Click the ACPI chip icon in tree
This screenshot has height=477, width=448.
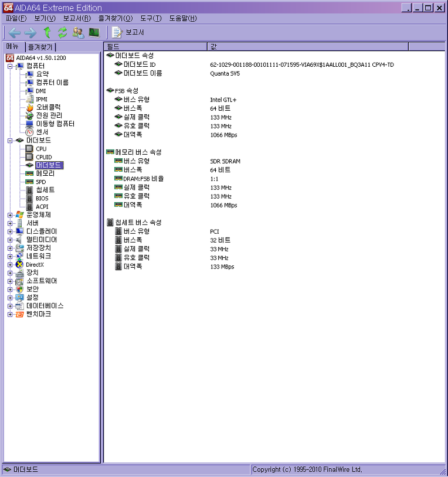29,206
